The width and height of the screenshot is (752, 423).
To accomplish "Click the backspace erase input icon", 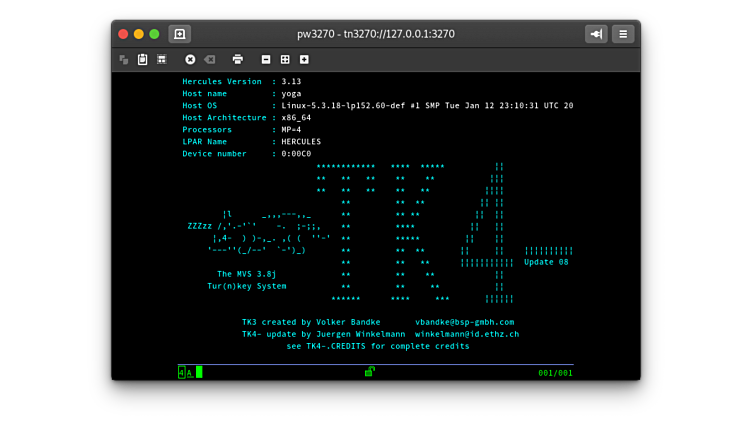I will tap(210, 60).
